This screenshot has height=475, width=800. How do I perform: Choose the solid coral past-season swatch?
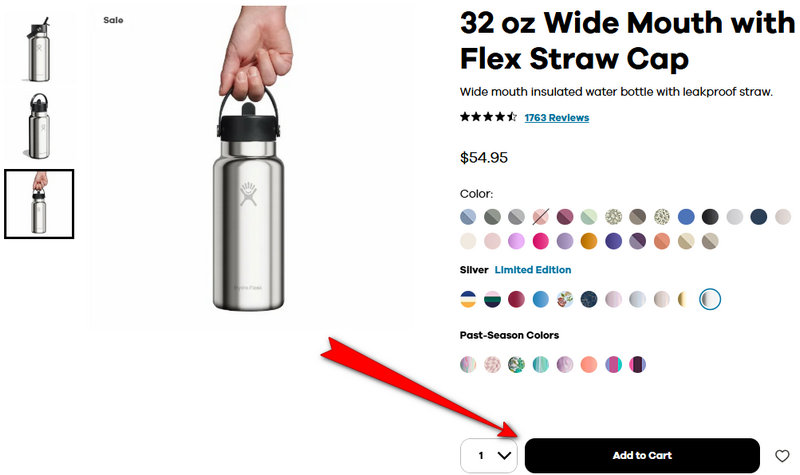[589, 364]
